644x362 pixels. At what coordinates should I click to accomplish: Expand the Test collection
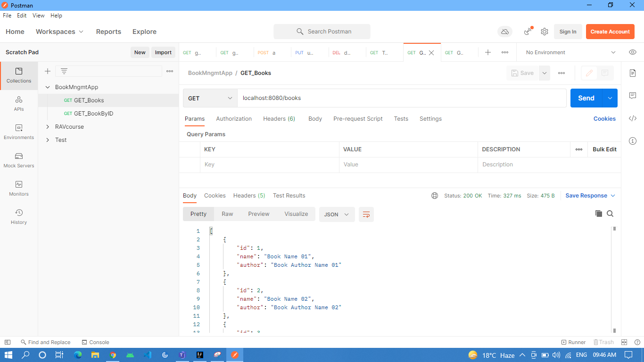pyautogui.click(x=48, y=140)
